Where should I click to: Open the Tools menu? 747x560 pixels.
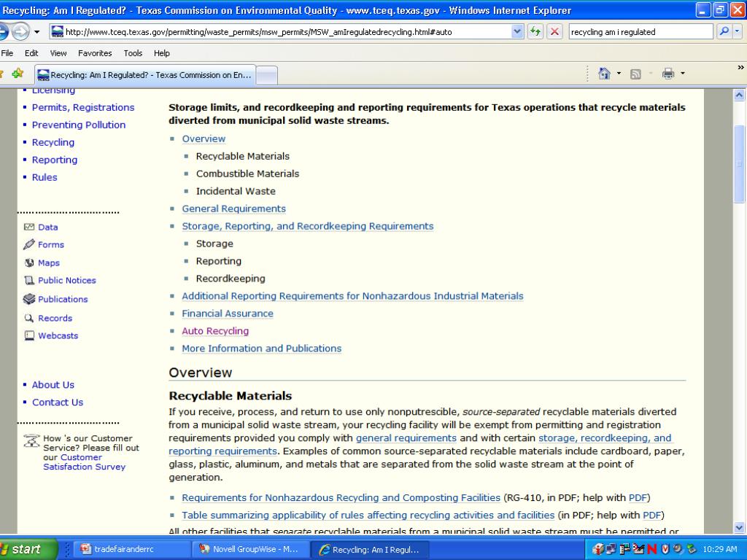point(133,53)
